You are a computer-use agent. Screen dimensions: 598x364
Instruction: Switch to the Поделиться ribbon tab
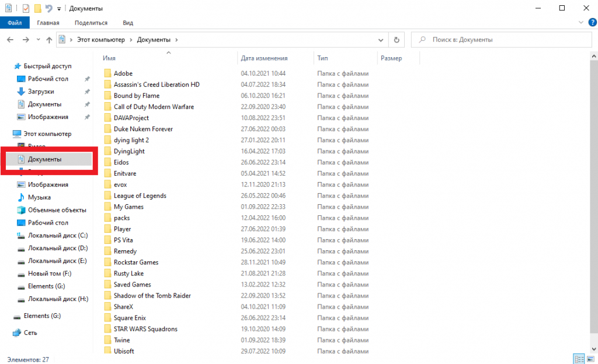pos(91,23)
